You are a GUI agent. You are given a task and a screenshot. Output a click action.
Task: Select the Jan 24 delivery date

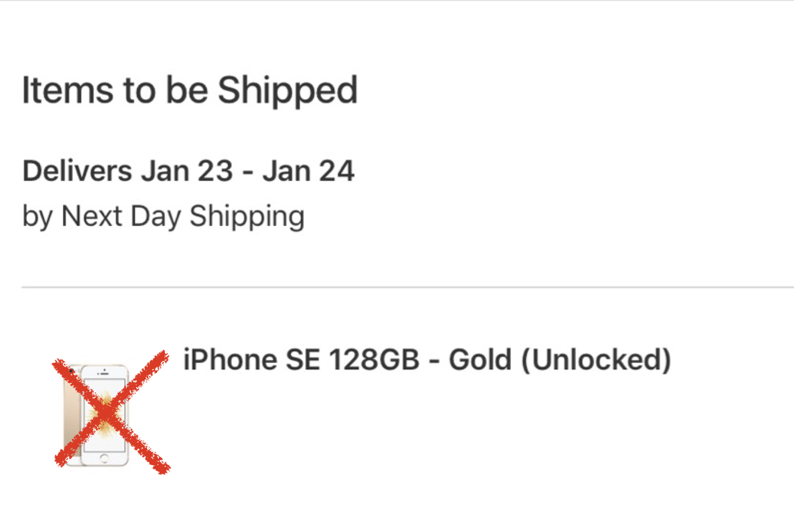(308, 171)
